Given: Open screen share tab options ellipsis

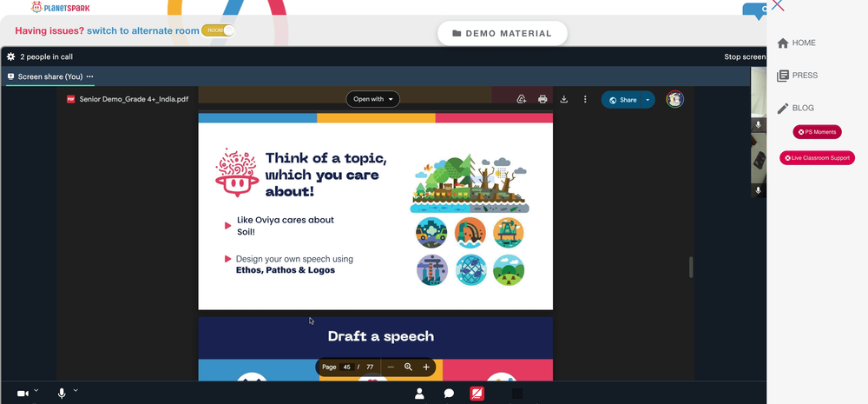Looking at the screenshot, I should coord(89,76).
